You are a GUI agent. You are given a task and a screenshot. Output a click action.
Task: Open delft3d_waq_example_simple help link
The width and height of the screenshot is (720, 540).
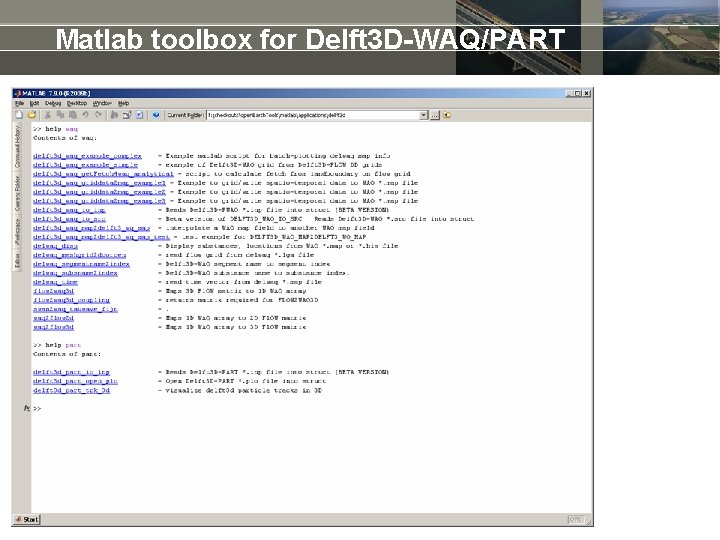pos(85,165)
